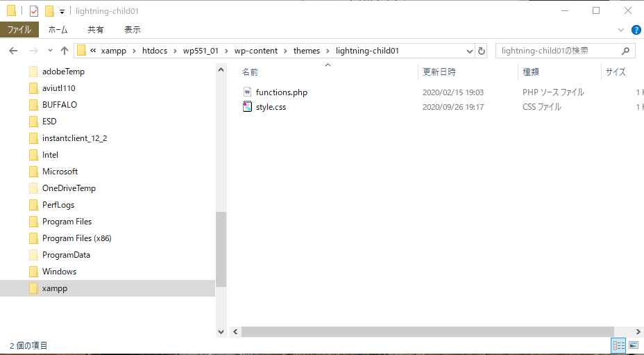Open the 表示 ribbon tab

click(x=132, y=30)
